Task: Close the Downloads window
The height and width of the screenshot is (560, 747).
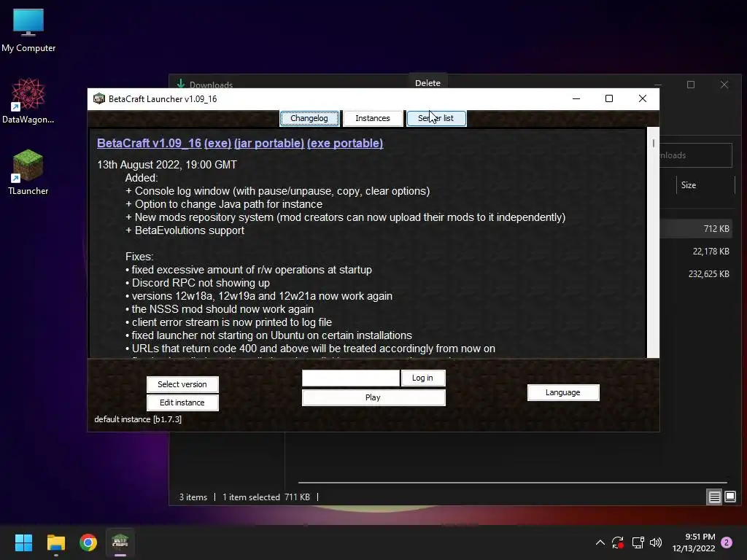Action: click(724, 85)
